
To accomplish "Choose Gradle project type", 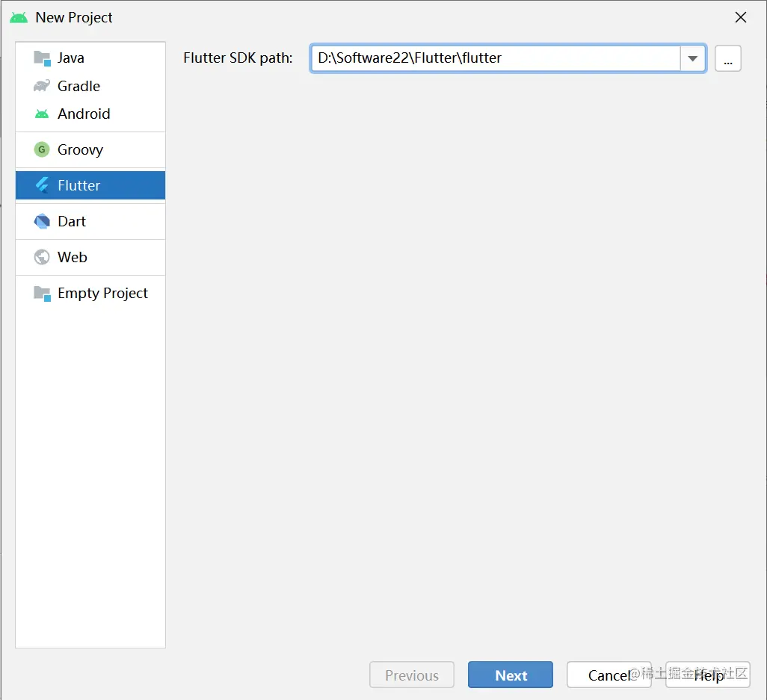I will tap(90, 86).
